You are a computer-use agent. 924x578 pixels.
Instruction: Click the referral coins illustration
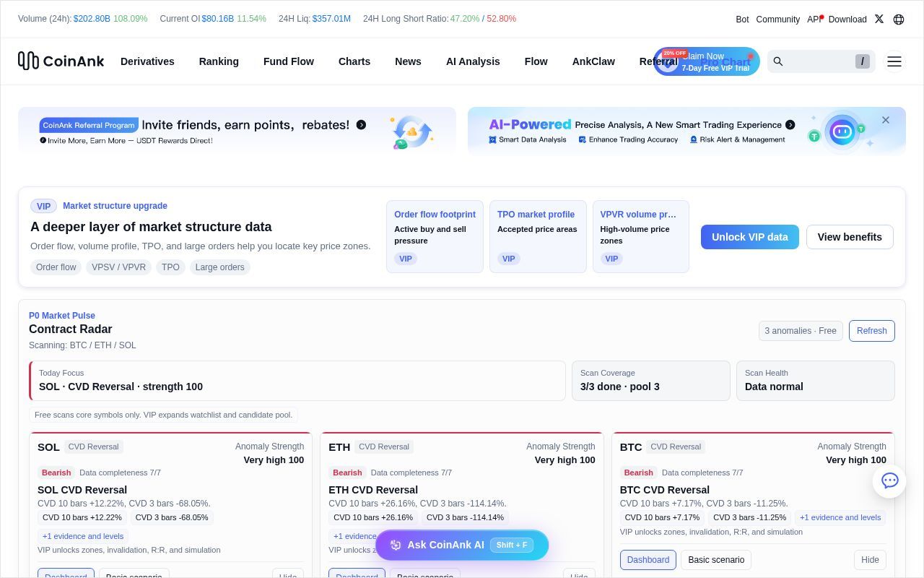click(411, 132)
